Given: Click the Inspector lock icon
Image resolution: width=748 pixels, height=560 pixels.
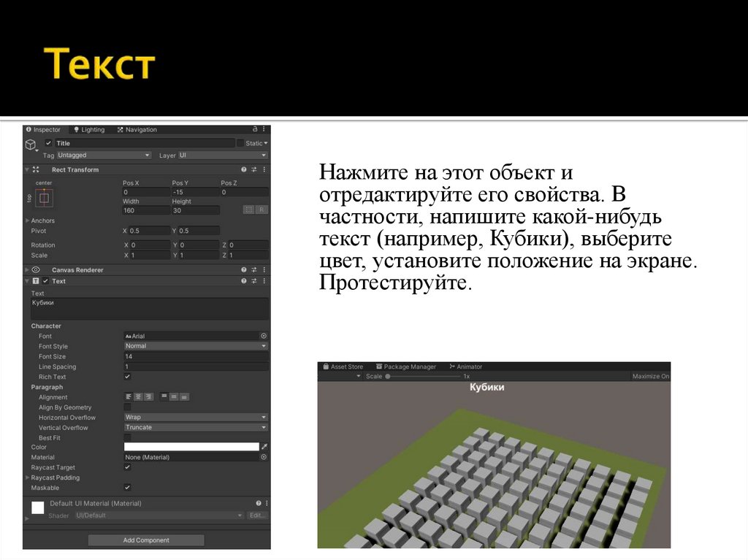Looking at the screenshot, I should click(255, 129).
